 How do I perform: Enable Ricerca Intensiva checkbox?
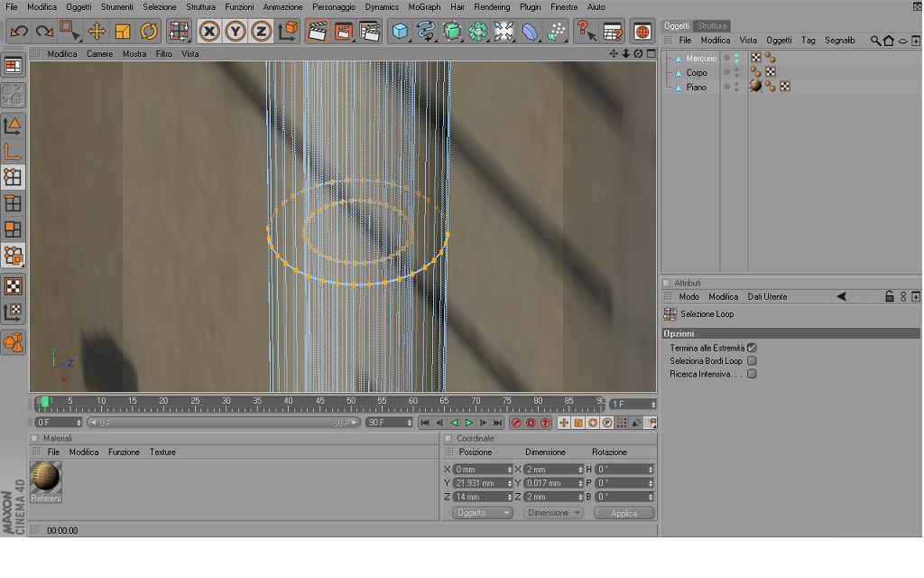[x=752, y=374]
